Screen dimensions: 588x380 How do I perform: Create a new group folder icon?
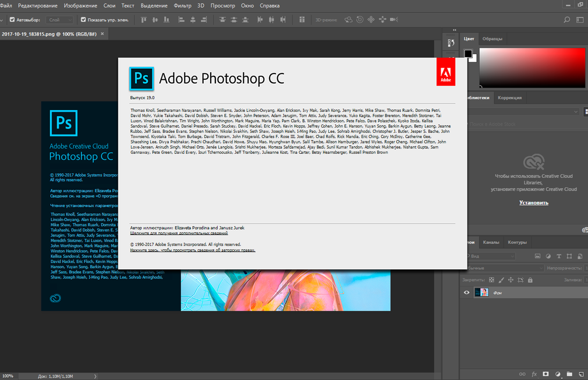pyautogui.click(x=569, y=374)
